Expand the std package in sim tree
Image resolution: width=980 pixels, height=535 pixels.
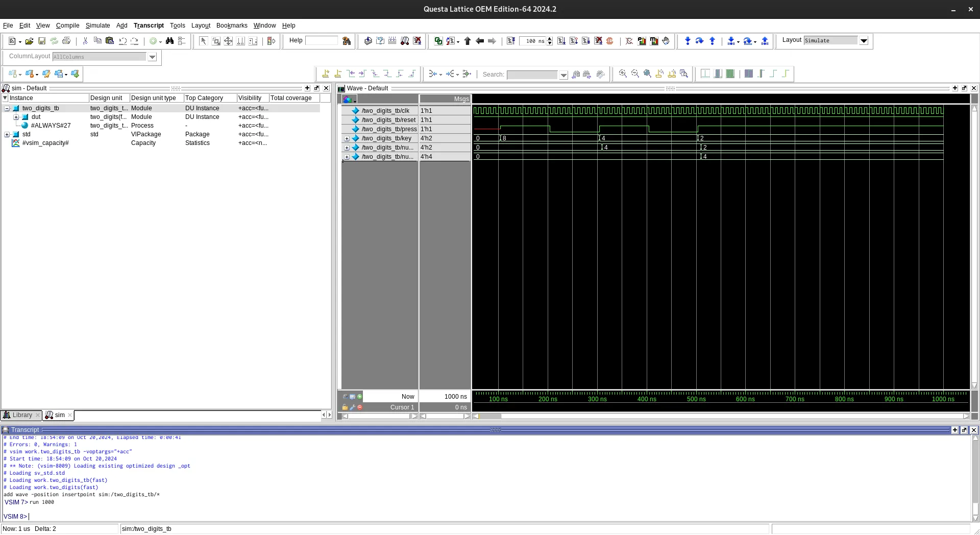pos(7,134)
